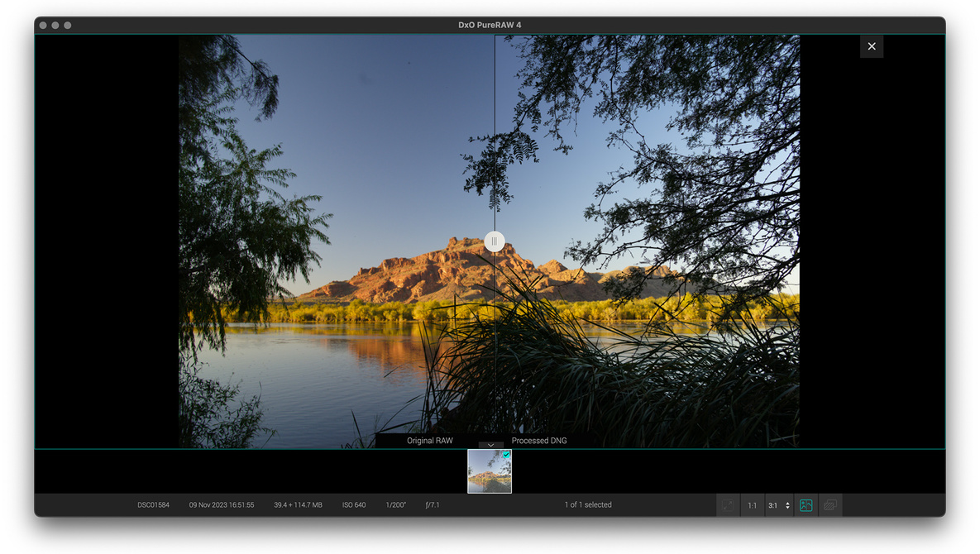Click the 1 of 1 selected status
Viewport: 980px width, 554px height.
coord(588,504)
